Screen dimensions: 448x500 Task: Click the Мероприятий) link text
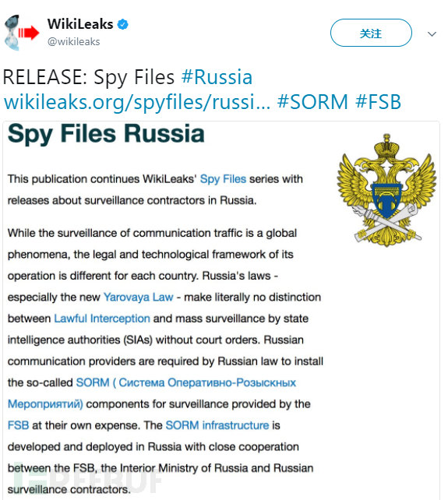coord(45,404)
